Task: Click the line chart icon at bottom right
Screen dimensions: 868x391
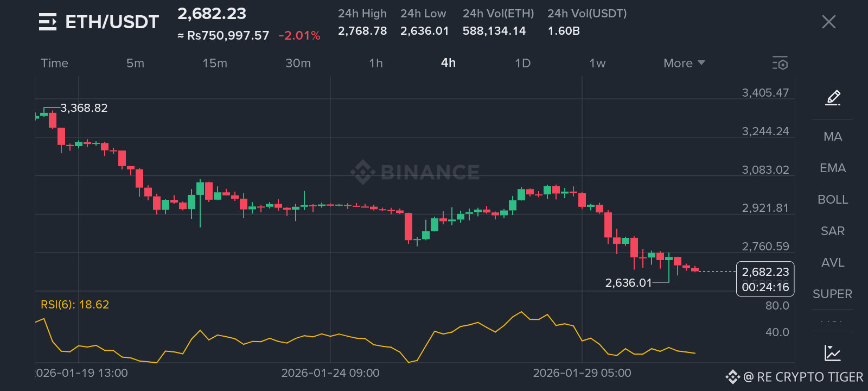Action: (x=832, y=353)
